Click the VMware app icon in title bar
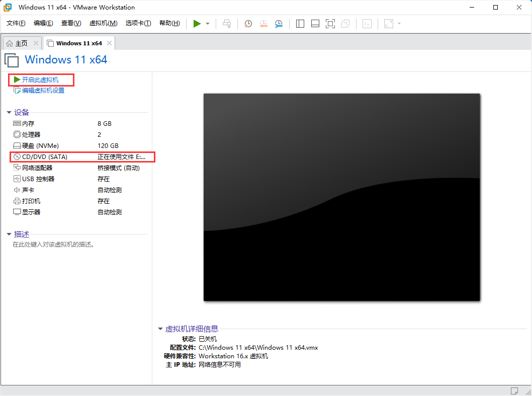Viewport: 532px width, 396px height. (8, 7)
